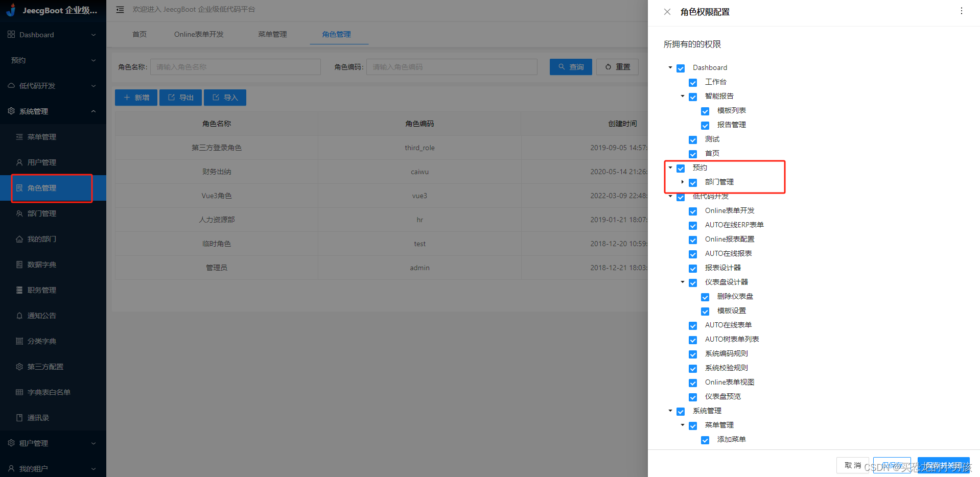Collapse the 智能报告 tree node arrow
Viewport: 980px width, 477px height.
tap(683, 96)
